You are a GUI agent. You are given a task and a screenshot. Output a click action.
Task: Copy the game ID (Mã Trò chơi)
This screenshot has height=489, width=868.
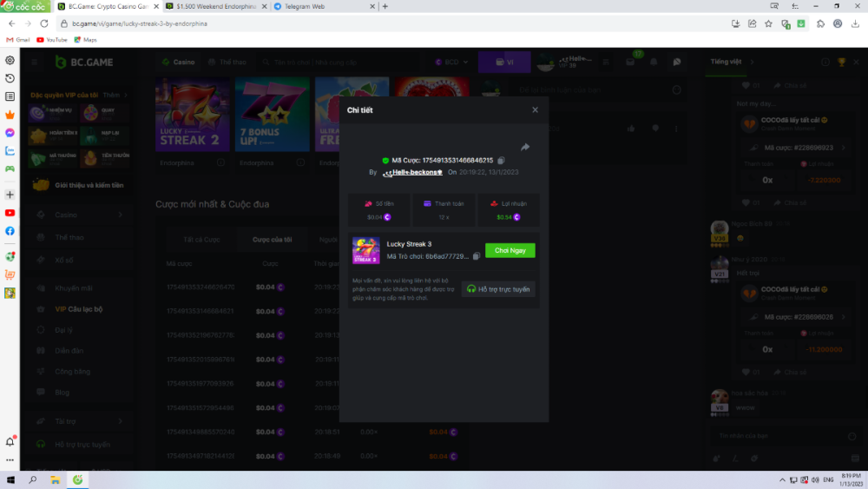pyautogui.click(x=477, y=257)
